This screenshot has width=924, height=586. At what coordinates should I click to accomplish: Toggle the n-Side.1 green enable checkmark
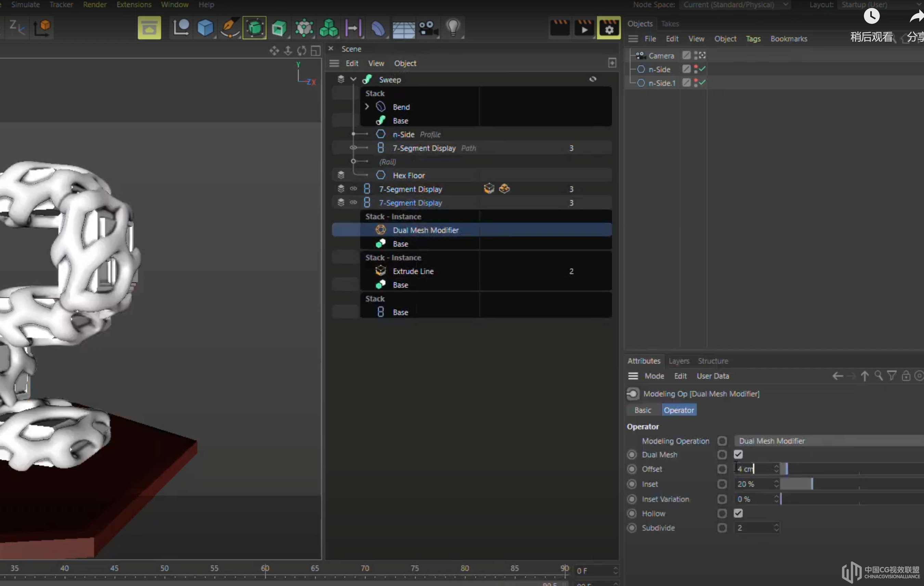[703, 82]
